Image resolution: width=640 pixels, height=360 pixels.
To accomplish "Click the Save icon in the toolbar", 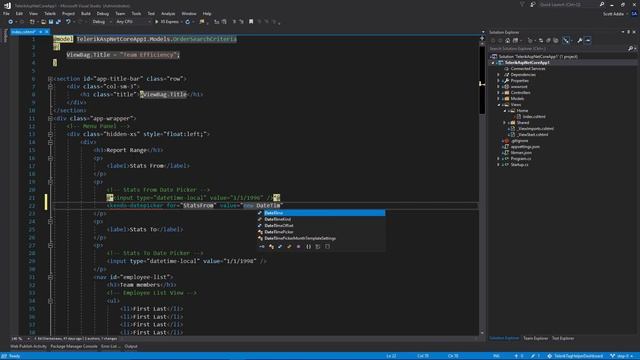I will click(51, 22).
